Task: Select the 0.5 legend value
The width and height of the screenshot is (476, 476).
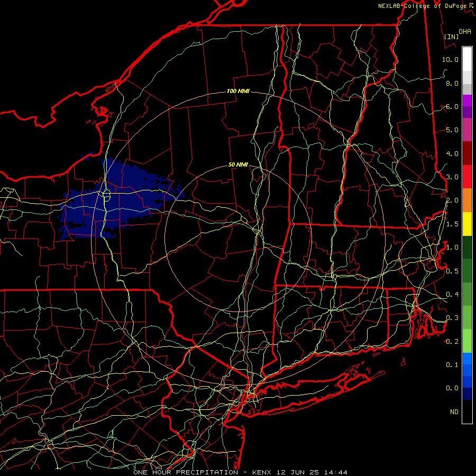Action: click(452, 271)
